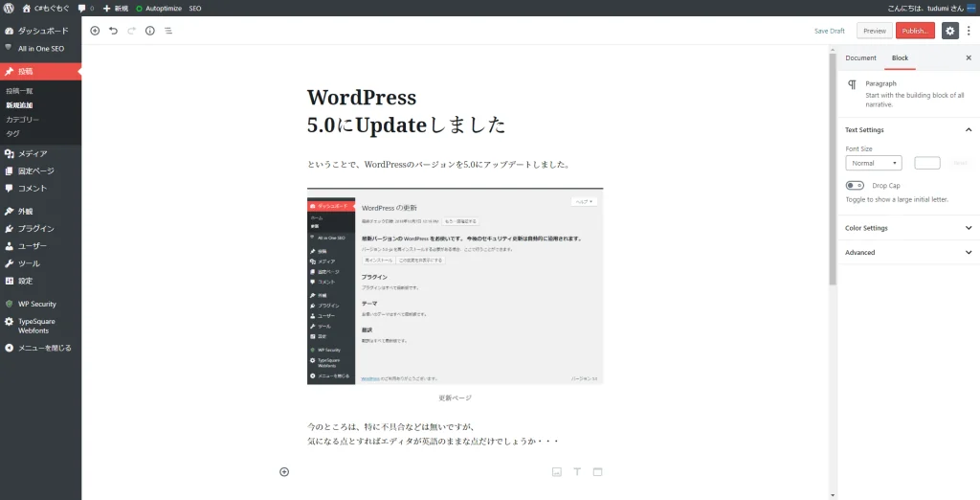This screenshot has height=500, width=980.
Task: Open 外観 appearance menu
Action: point(40,211)
